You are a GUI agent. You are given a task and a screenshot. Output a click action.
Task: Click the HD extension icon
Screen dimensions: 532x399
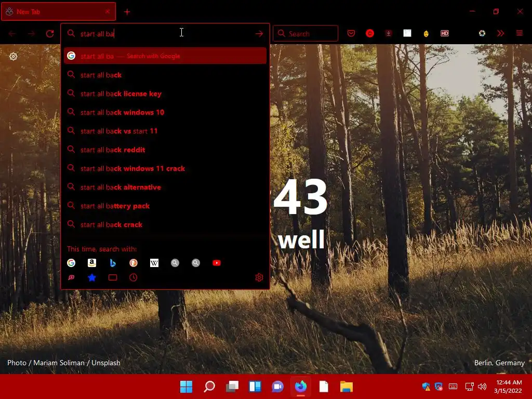point(445,33)
